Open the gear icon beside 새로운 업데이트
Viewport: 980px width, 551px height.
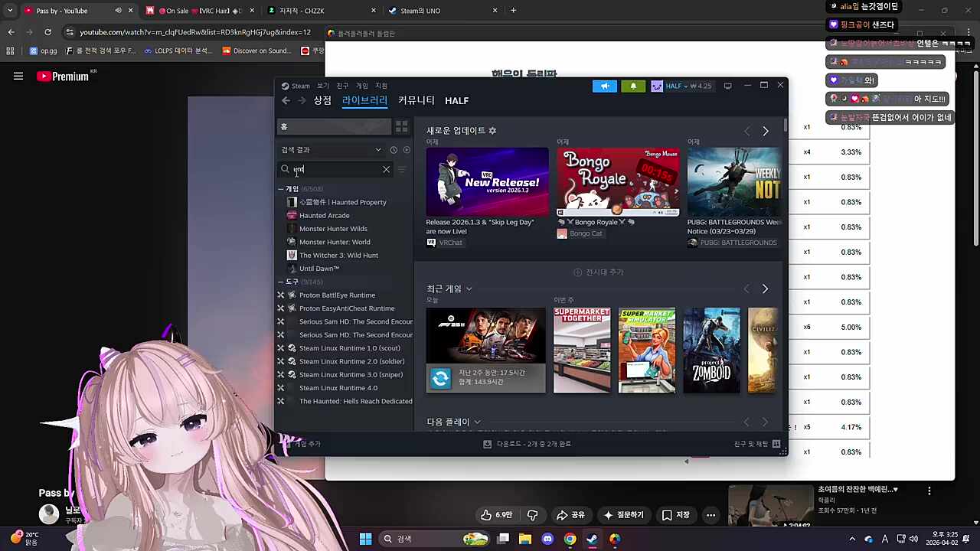click(x=492, y=130)
